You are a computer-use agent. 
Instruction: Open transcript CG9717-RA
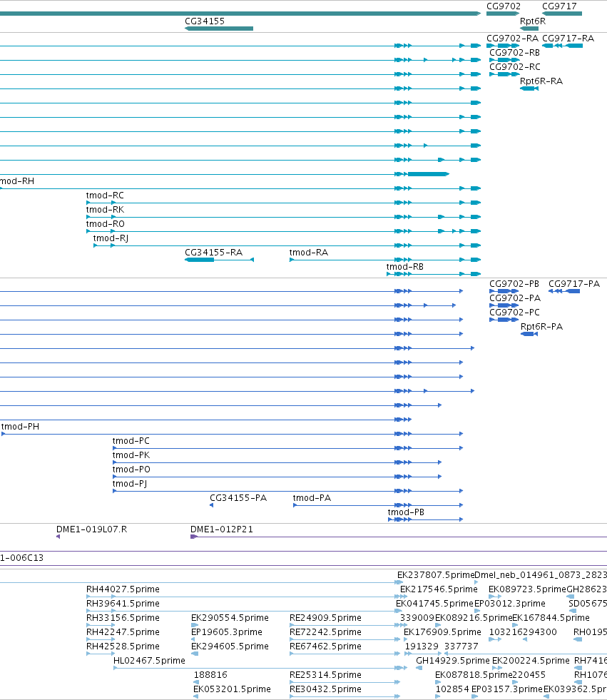coord(568,39)
